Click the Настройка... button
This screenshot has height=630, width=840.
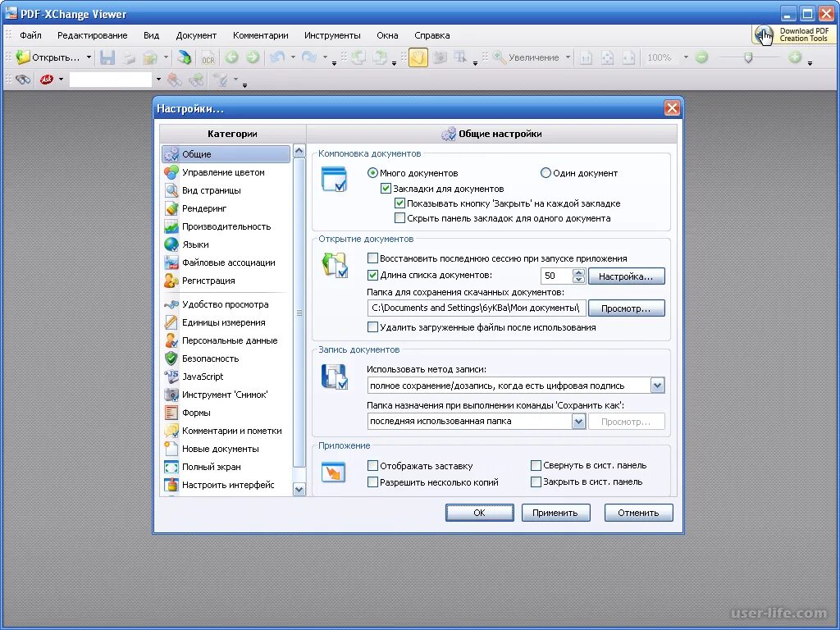pyautogui.click(x=626, y=276)
